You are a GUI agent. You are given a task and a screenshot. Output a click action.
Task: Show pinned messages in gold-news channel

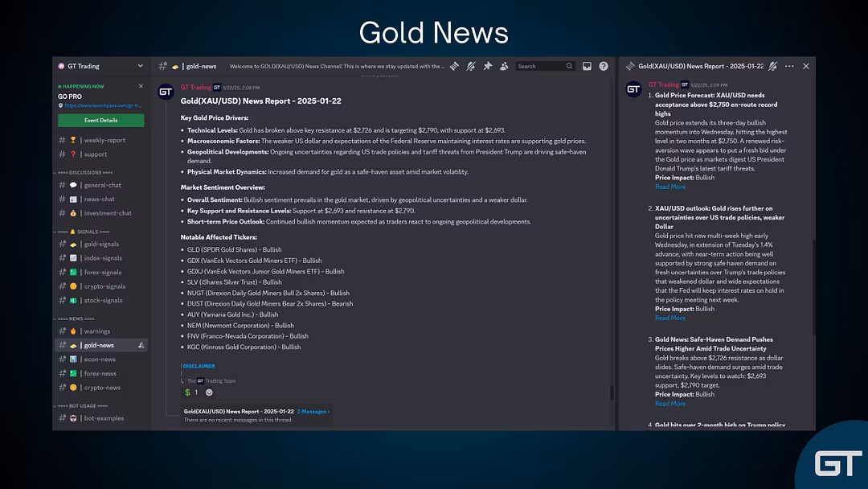coord(487,66)
